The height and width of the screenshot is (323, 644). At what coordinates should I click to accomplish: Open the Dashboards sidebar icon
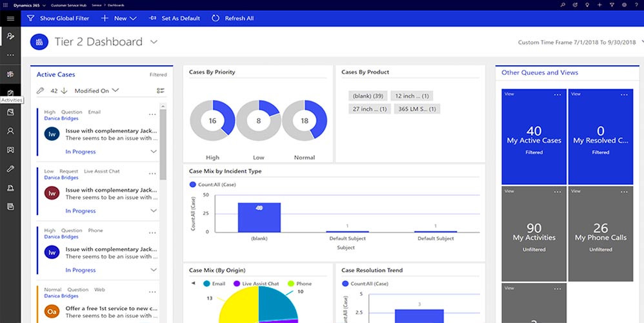pos(10,74)
